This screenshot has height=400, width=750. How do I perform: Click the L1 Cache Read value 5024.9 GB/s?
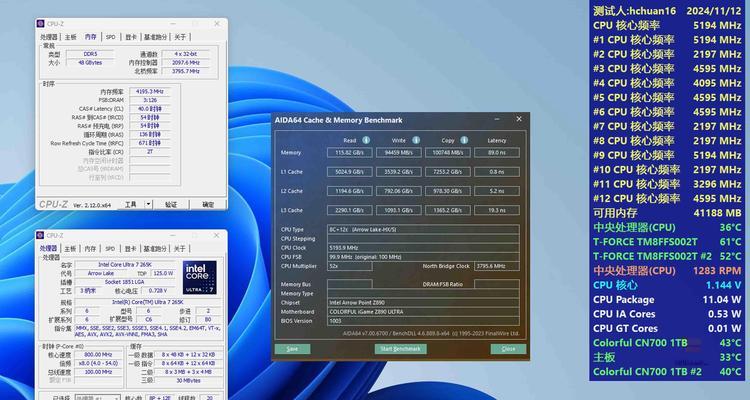(x=350, y=172)
